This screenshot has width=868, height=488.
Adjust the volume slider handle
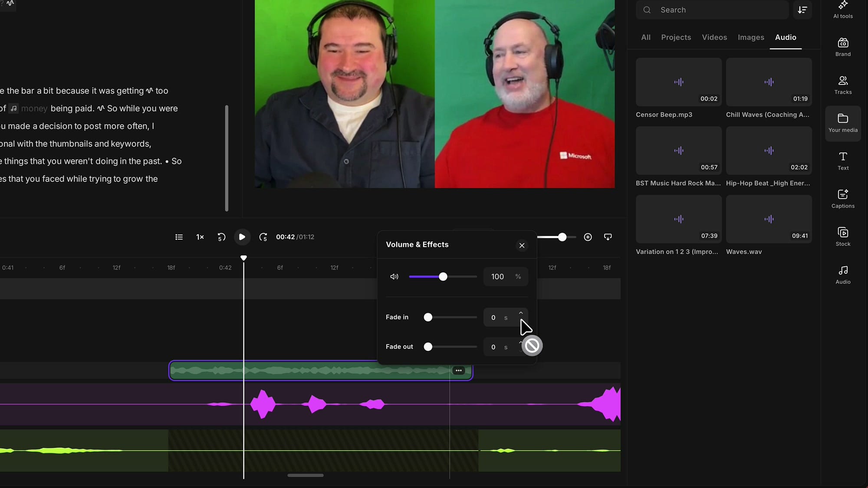point(443,277)
